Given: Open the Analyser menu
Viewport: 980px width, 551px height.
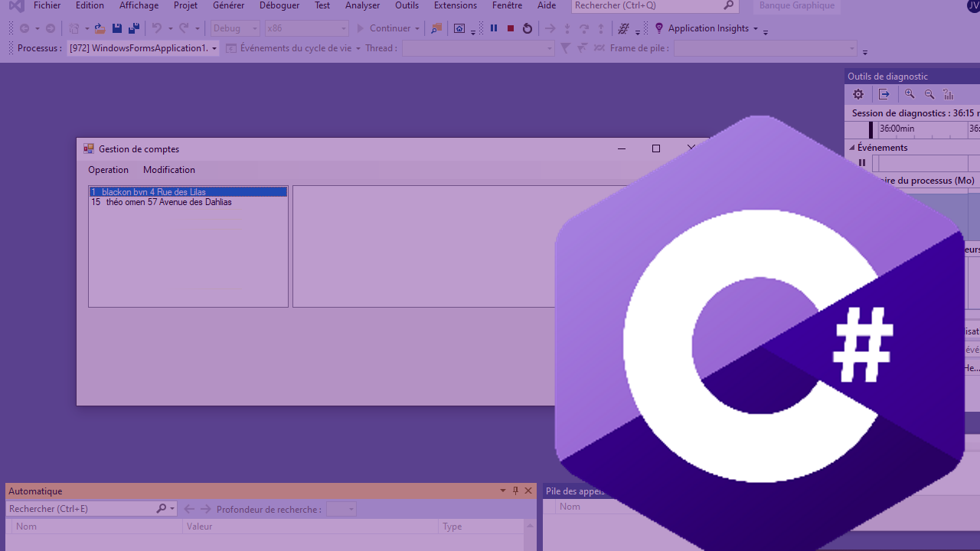Looking at the screenshot, I should click(363, 5).
